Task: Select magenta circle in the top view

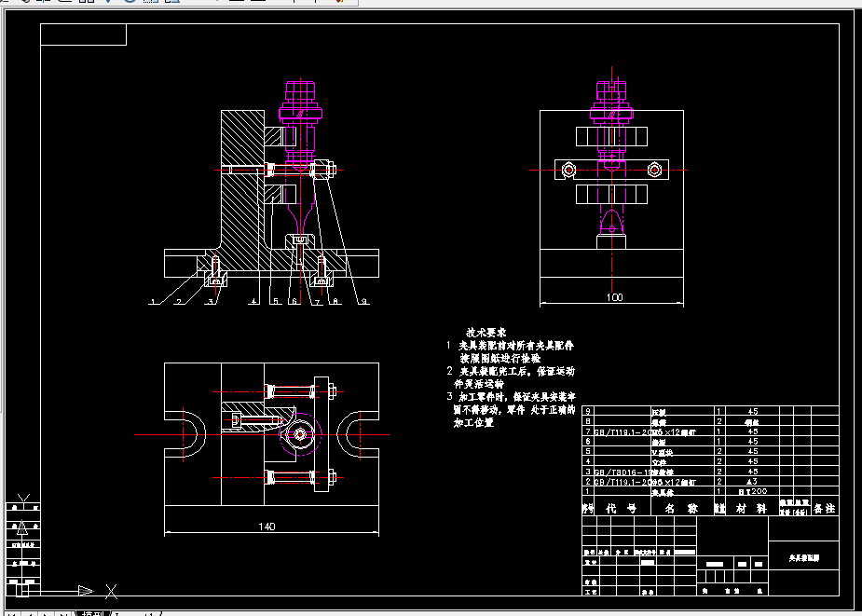Action: tap(300, 434)
